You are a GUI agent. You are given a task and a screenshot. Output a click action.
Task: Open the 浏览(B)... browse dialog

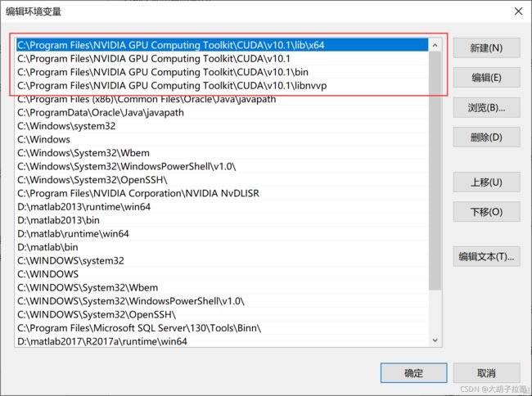click(486, 107)
